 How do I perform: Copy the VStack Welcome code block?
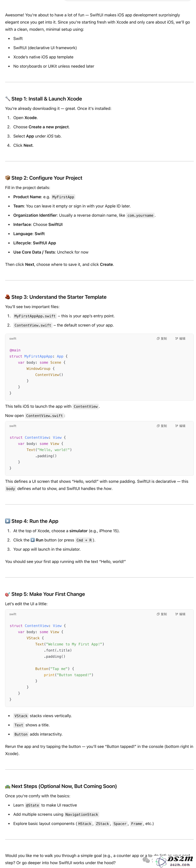coord(162,614)
